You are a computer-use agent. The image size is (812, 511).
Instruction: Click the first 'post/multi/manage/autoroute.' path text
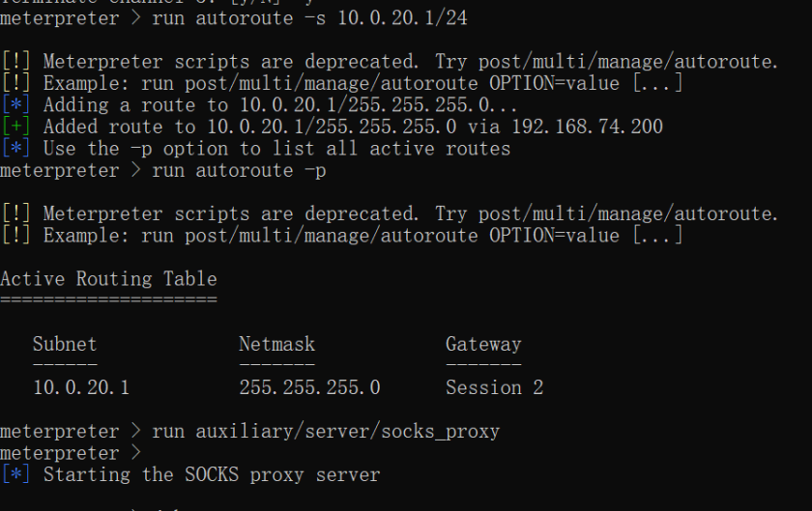tap(627, 62)
